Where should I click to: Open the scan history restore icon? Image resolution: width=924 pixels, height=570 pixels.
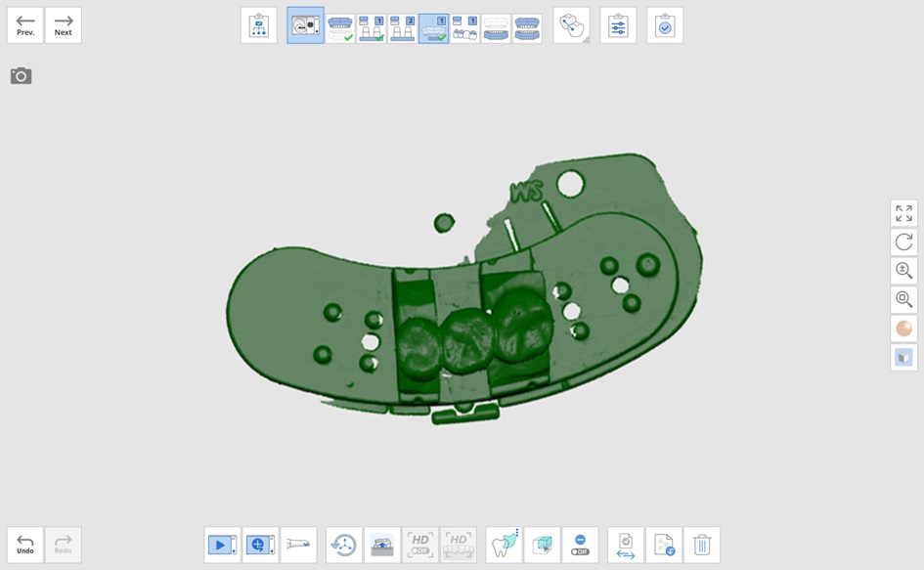click(x=344, y=545)
